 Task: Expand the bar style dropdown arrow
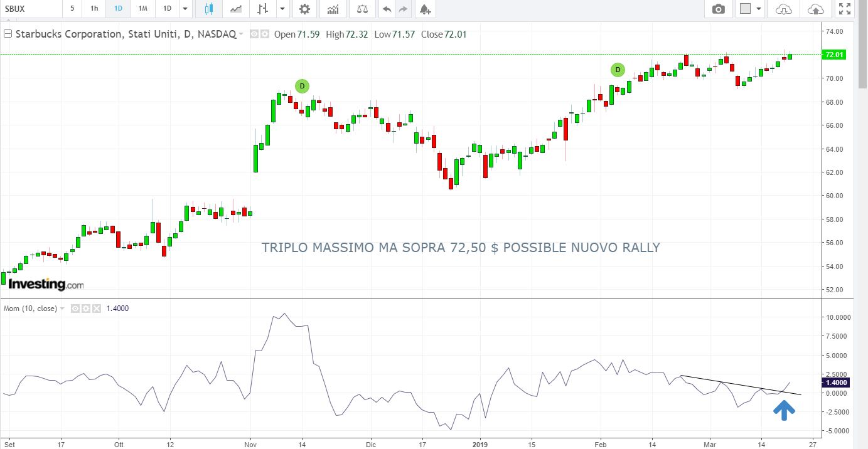click(x=282, y=9)
